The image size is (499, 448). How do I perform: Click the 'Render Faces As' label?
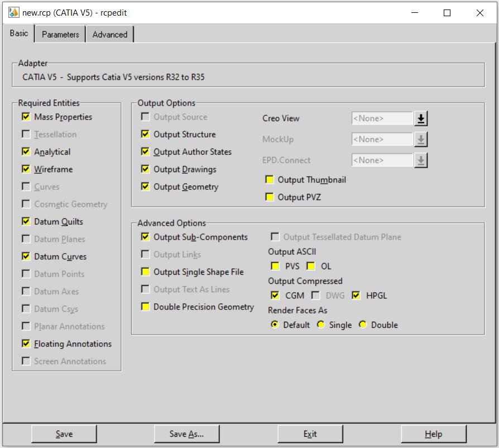[298, 311]
